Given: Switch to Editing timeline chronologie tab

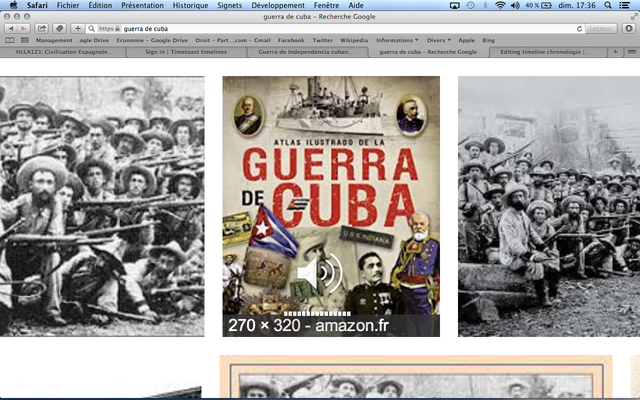Looking at the screenshot, I should click(545, 52).
